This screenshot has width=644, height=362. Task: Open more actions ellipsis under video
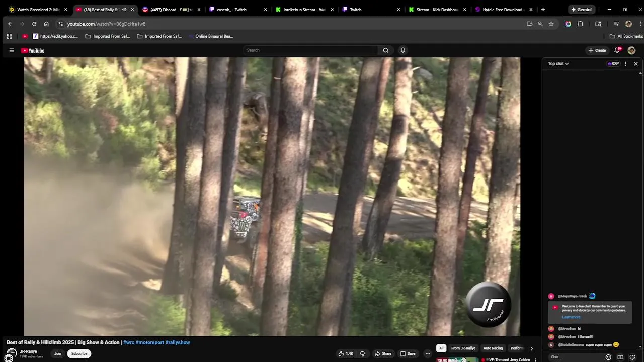[x=428, y=354]
